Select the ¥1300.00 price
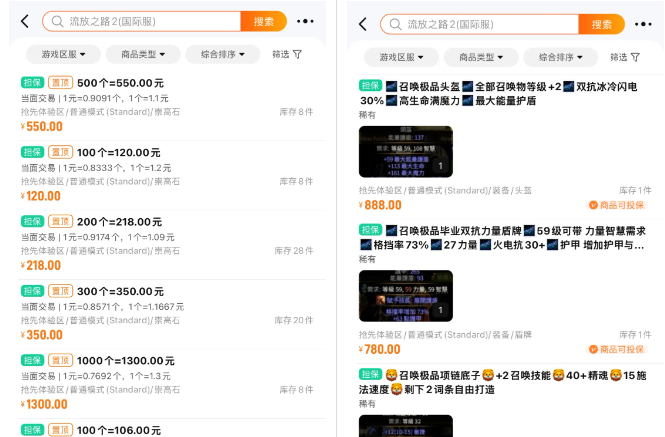This screenshot has width=665, height=437. tap(44, 404)
